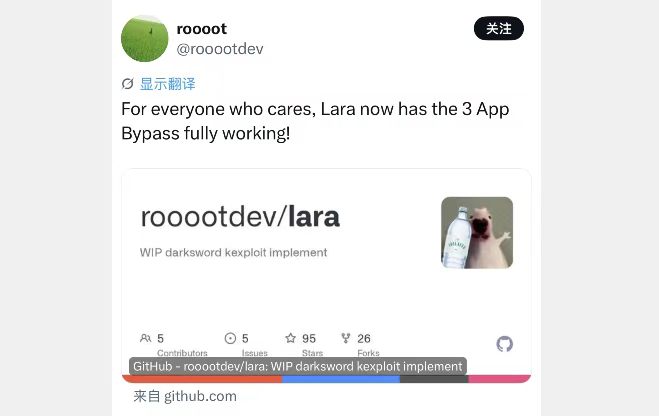Image resolution: width=659 pixels, height=416 pixels.
Task: Click the red segment of language bar
Action: tap(202, 379)
